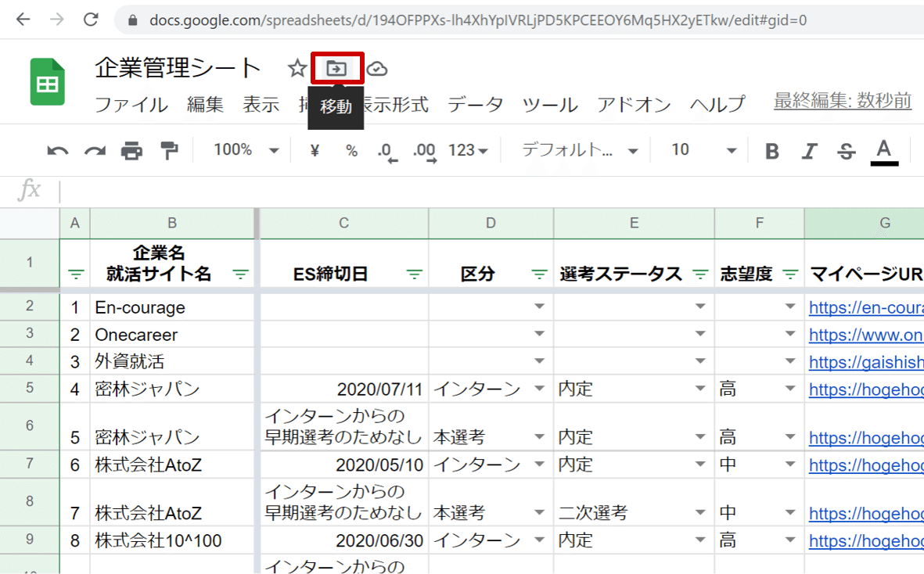This screenshot has width=924, height=574.
Task: Select cell containing 株式会社10^100
Action: coord(172,540)
